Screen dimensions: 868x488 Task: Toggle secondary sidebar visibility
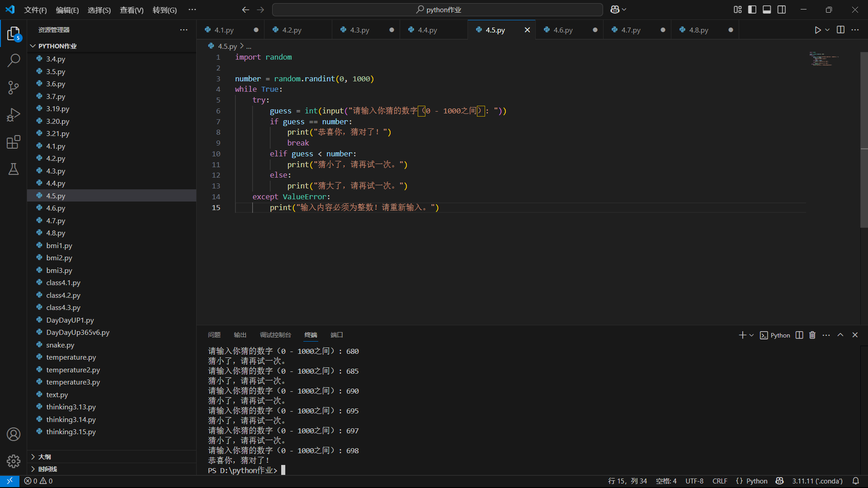(x=782, y=9)
